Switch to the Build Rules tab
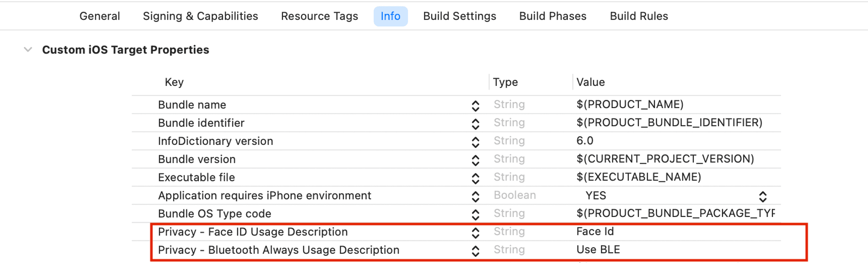868x263 pixels. 638,16
